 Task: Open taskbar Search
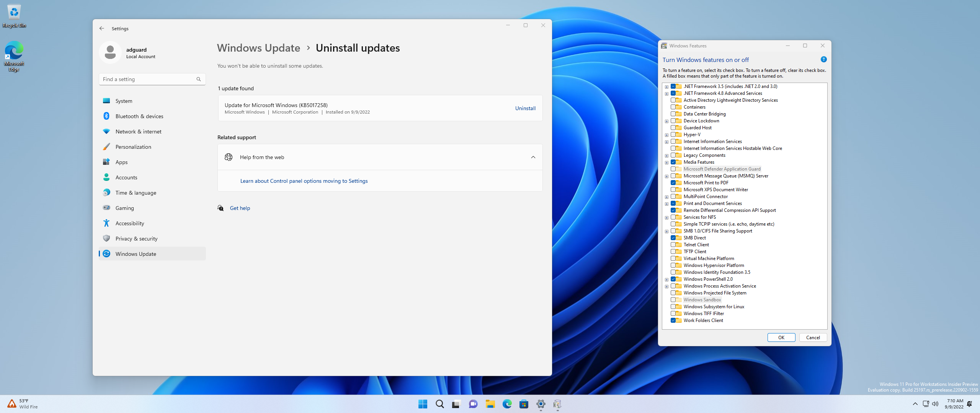pos(440,404)
